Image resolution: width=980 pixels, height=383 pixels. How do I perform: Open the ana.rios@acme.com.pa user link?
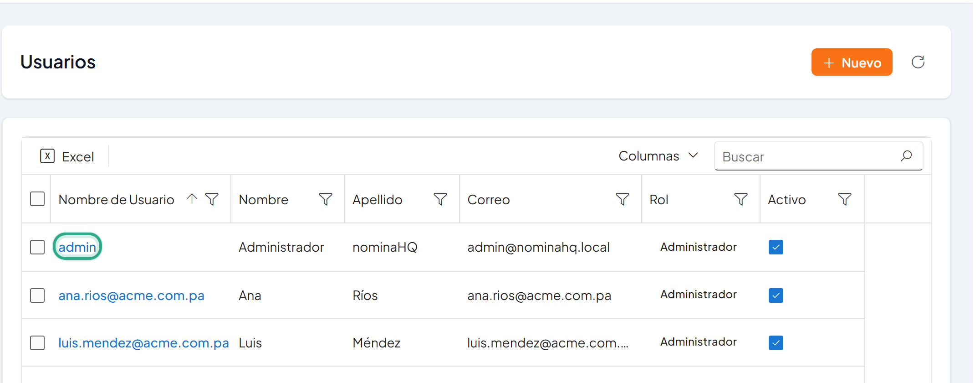(131, 295)
